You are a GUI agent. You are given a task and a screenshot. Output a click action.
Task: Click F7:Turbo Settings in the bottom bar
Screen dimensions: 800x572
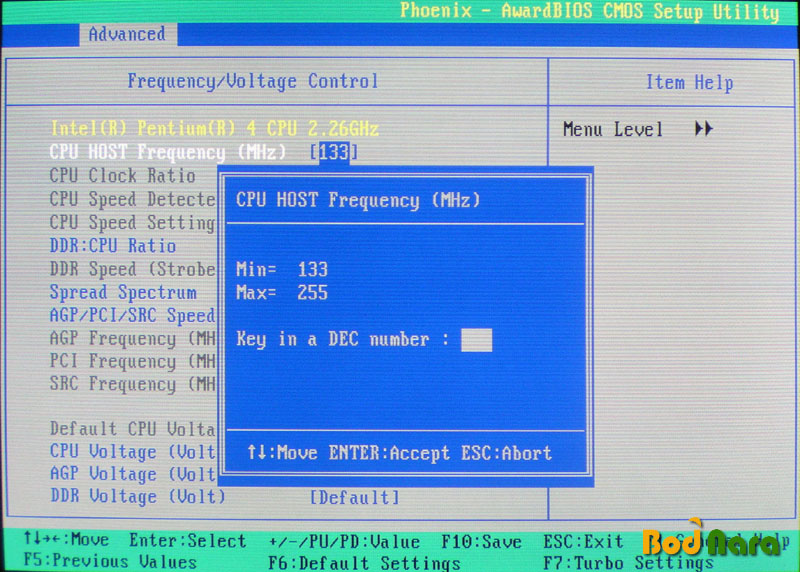click(628, 563)
